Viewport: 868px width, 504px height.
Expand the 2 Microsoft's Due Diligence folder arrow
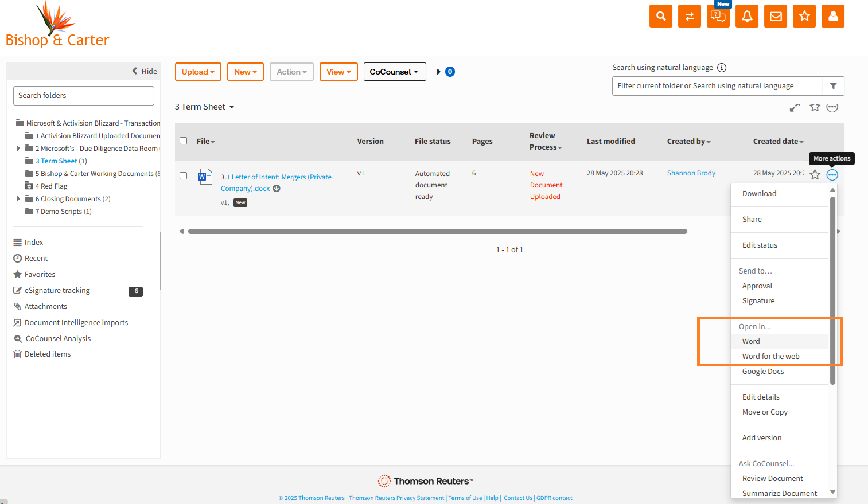pos(18,149)
